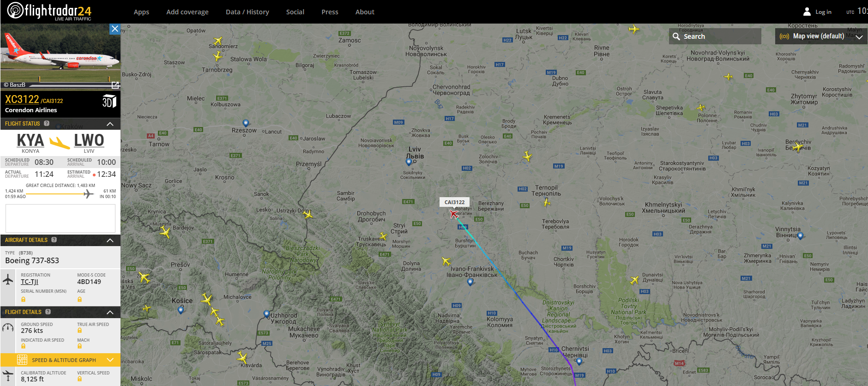Select the red CAI3122 aircraft on map
Image resolution: width=868 pixels, height=386 pixels.
point(454,214)
